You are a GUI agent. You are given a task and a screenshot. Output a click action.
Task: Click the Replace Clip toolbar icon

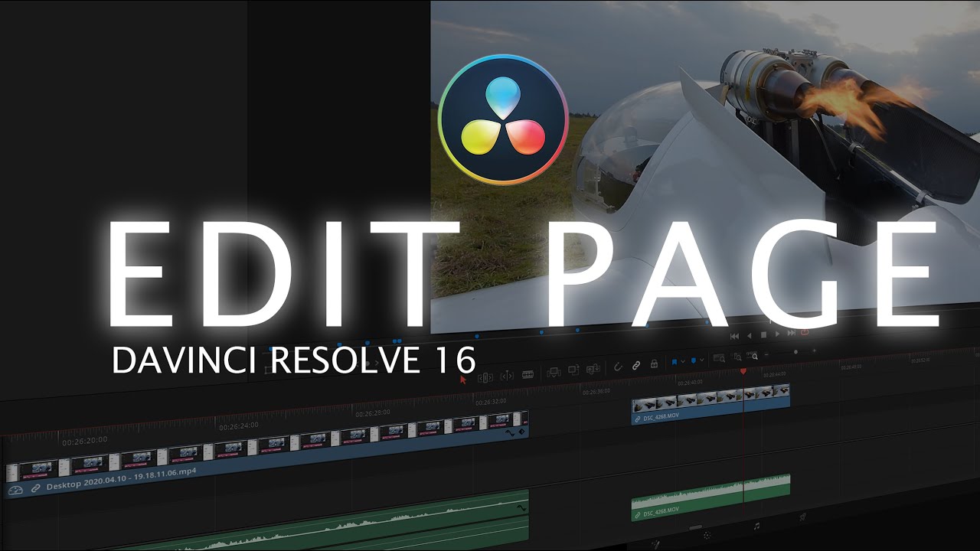pos(593,369)
